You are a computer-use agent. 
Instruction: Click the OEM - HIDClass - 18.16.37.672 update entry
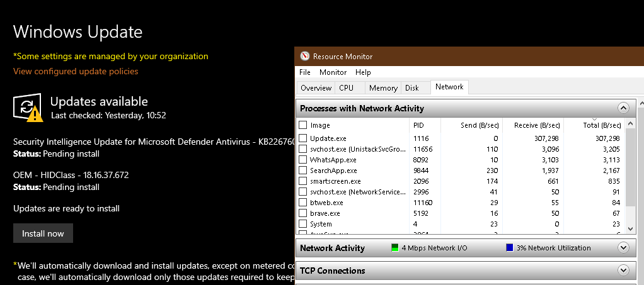71,175
